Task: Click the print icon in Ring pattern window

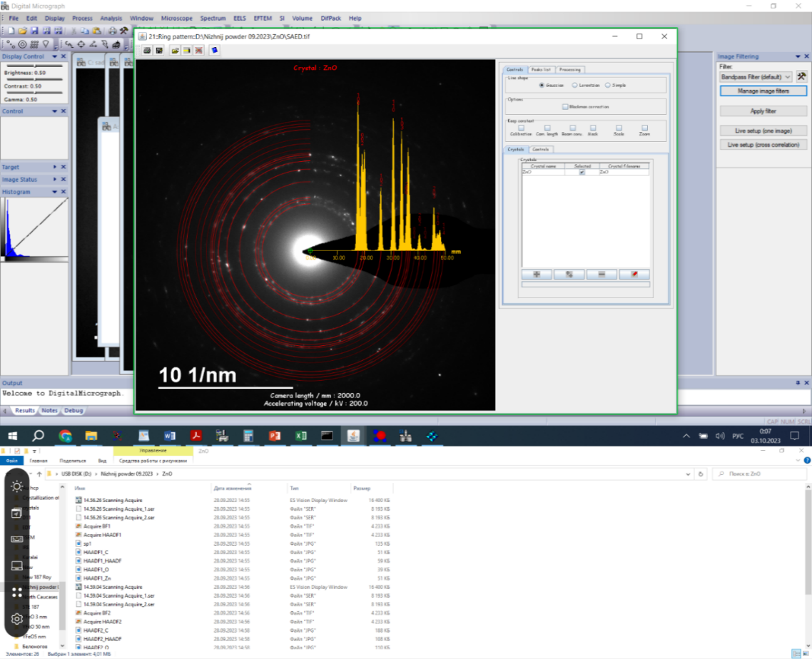Action: pyautogui.click(x=147, y=50)
